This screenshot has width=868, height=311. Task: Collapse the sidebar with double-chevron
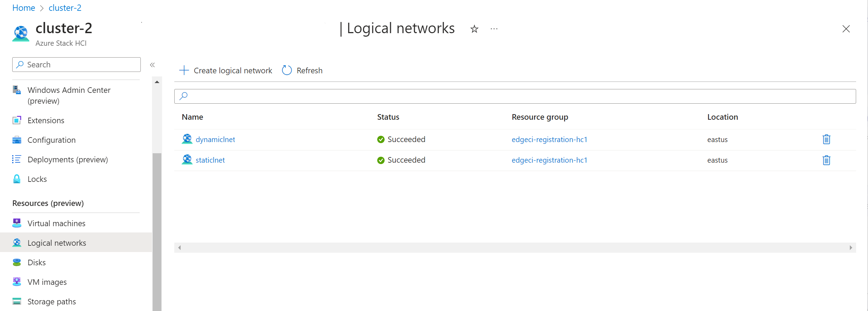pos(152,65)
